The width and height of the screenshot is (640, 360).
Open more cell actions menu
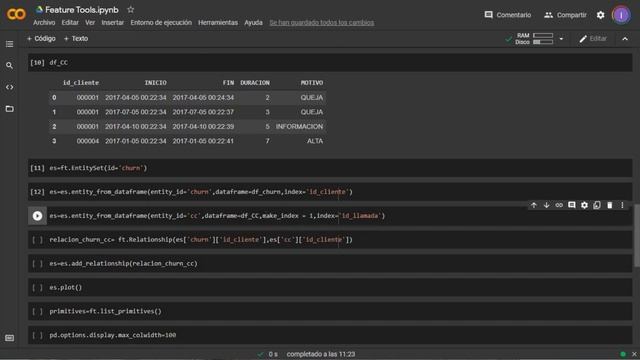pos(622,205)
